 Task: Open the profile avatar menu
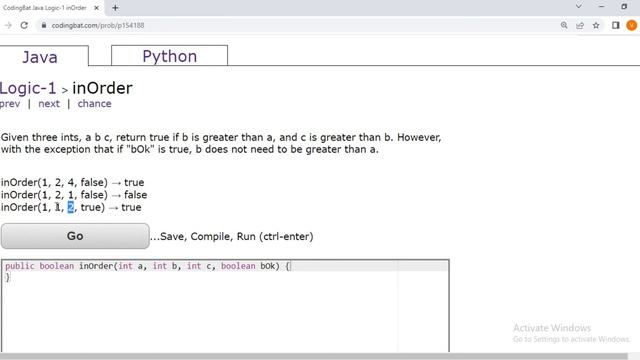[x=631, y=25]
